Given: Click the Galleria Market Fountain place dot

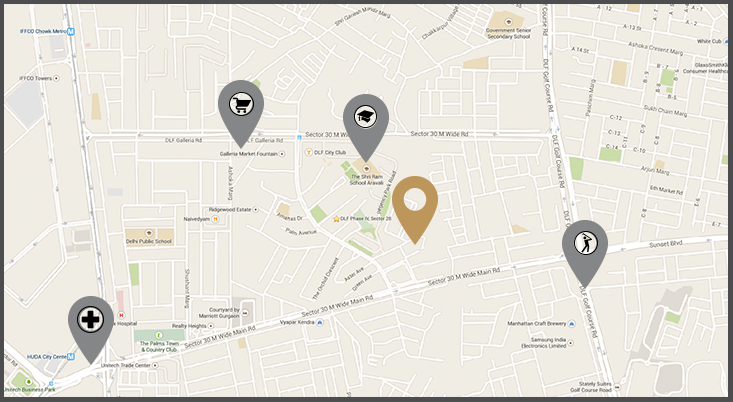Looking at the screenshot, I should (282, 154).
